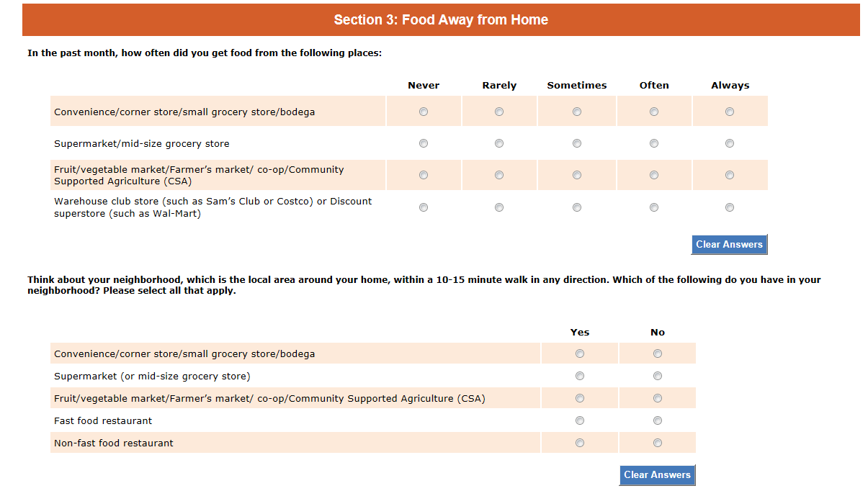Click the neighborhood table's Clear Answers button

(657, 475)
